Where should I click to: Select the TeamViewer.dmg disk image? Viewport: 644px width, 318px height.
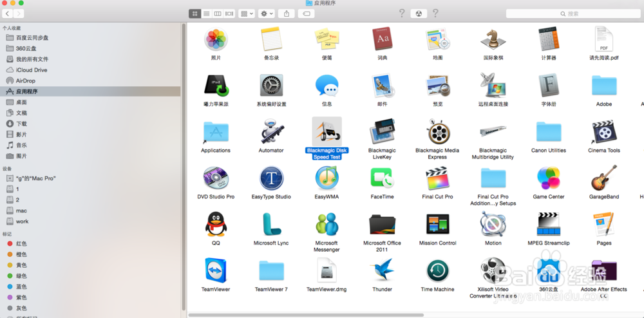[327, 270]
